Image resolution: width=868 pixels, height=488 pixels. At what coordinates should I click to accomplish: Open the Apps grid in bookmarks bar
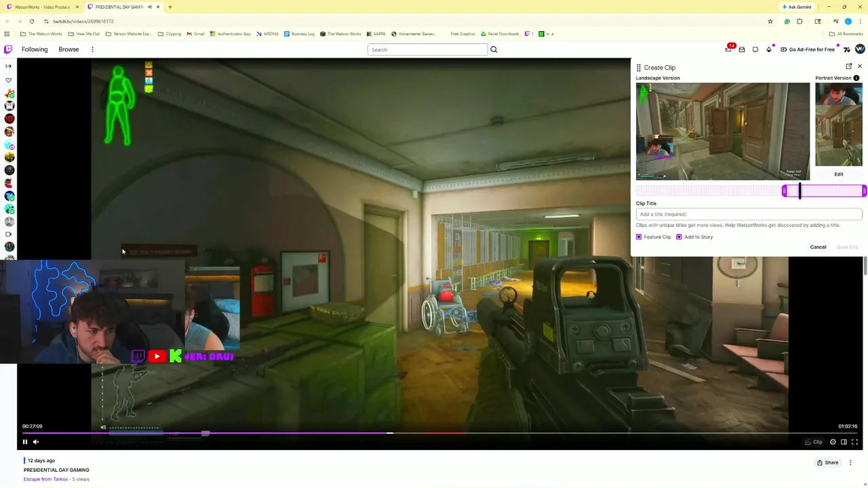pyautogui.click(x=7, y=34)
